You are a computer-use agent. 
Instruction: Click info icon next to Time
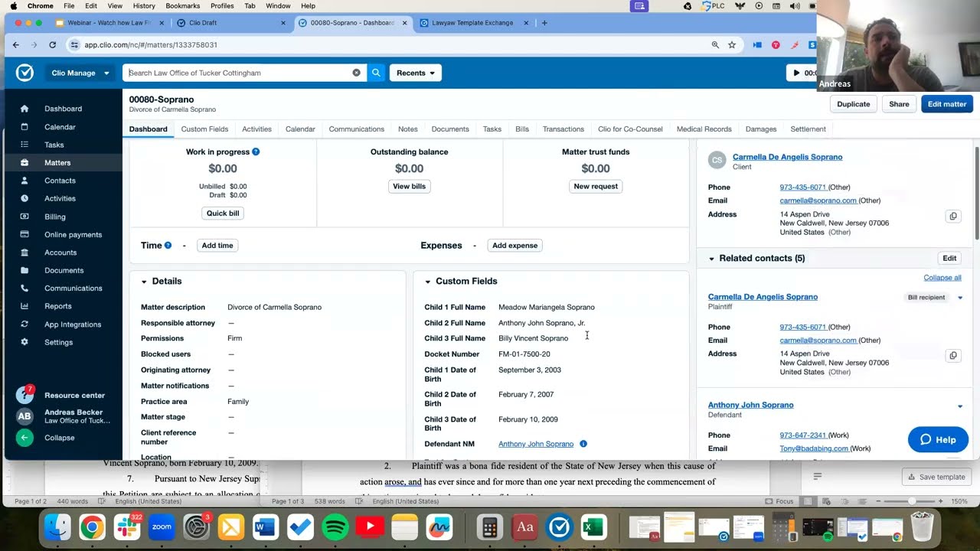tap(168, 246)
